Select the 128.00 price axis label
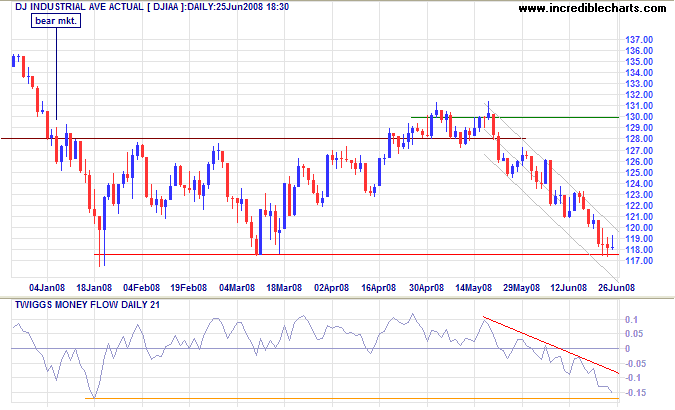 (639, 139)
